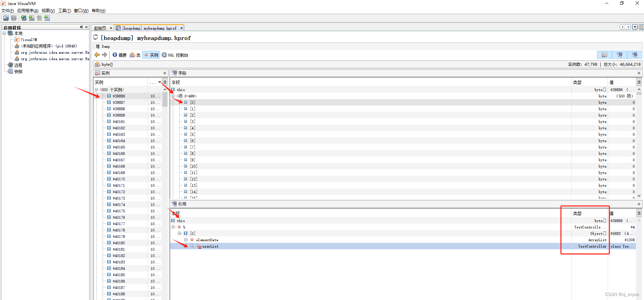
Task: Open column chooser in fields table
Action: (x=639, y=82)
